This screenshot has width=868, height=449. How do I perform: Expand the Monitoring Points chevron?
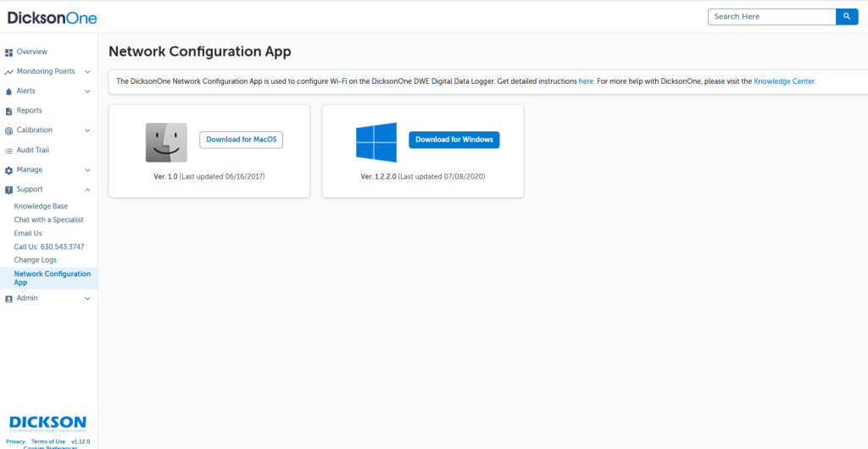(87, 72)
